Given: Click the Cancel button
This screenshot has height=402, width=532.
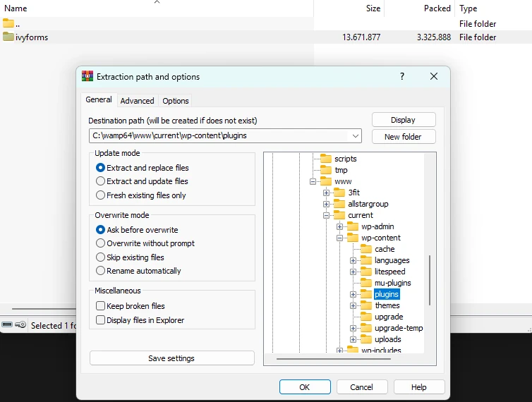Looking at the screenshot, I should click(362, 387).
